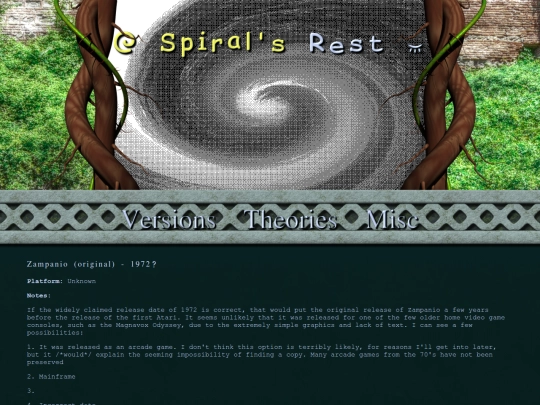540x405 pixels.
Task: Select heading 'Zampanio (original) - 1972?'
Action: (92, 264)
